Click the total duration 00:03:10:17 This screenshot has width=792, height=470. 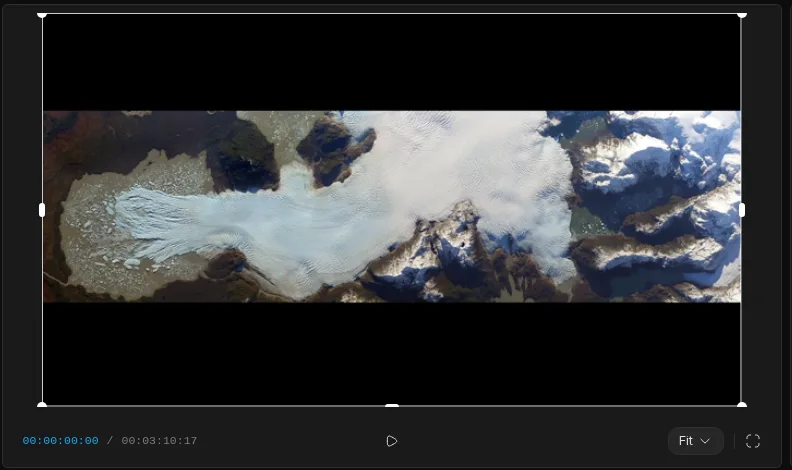click(x=159, y=441)
